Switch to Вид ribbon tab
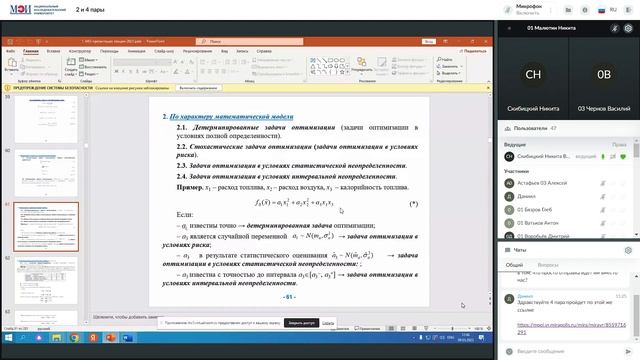Viewport: 640px width, 360px height. (224, 51)
